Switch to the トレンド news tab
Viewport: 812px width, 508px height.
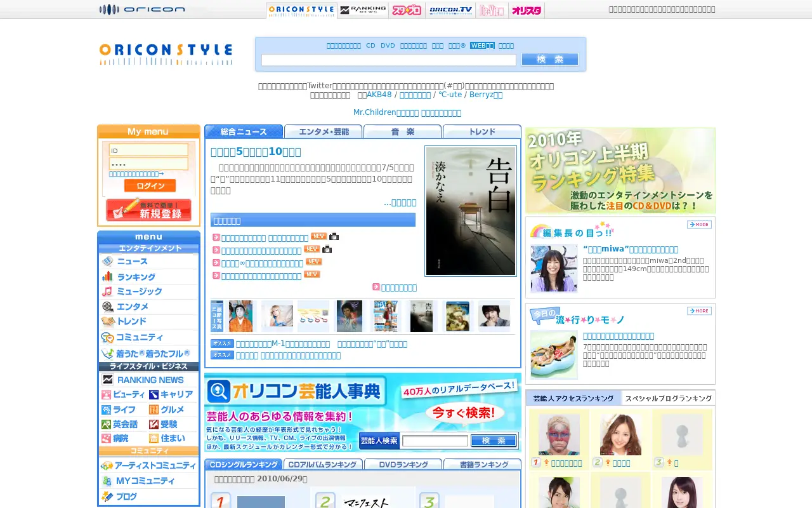pos(482,131)
